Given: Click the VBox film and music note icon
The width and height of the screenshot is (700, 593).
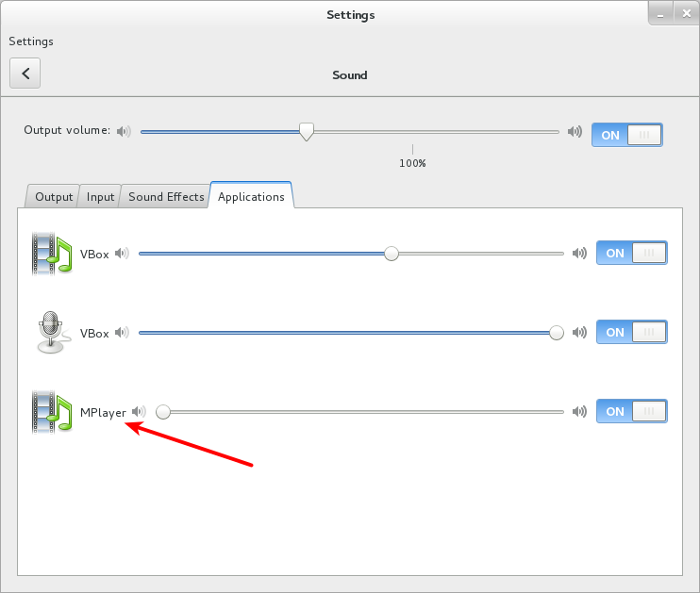Looking at the screenshot, I should (52, 254).
